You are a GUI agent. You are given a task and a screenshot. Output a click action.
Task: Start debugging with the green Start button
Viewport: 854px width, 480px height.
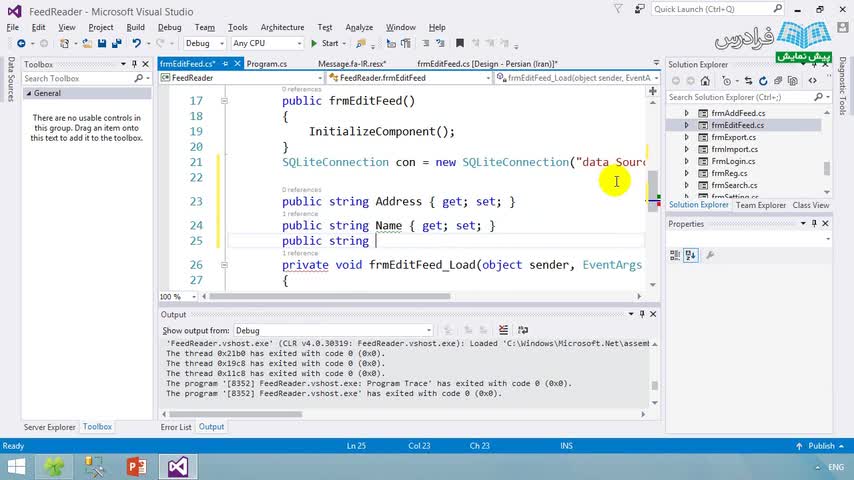click(325, 43)
